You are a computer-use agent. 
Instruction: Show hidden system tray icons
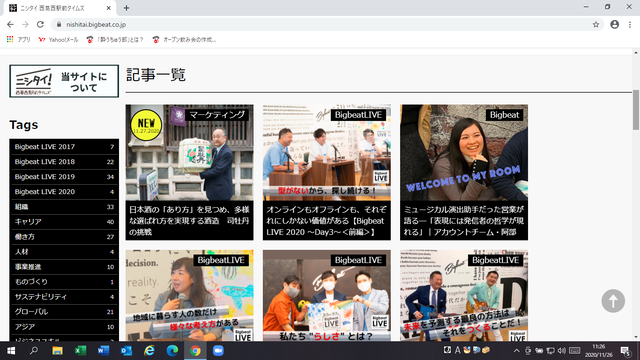click(x=516, y=351)
